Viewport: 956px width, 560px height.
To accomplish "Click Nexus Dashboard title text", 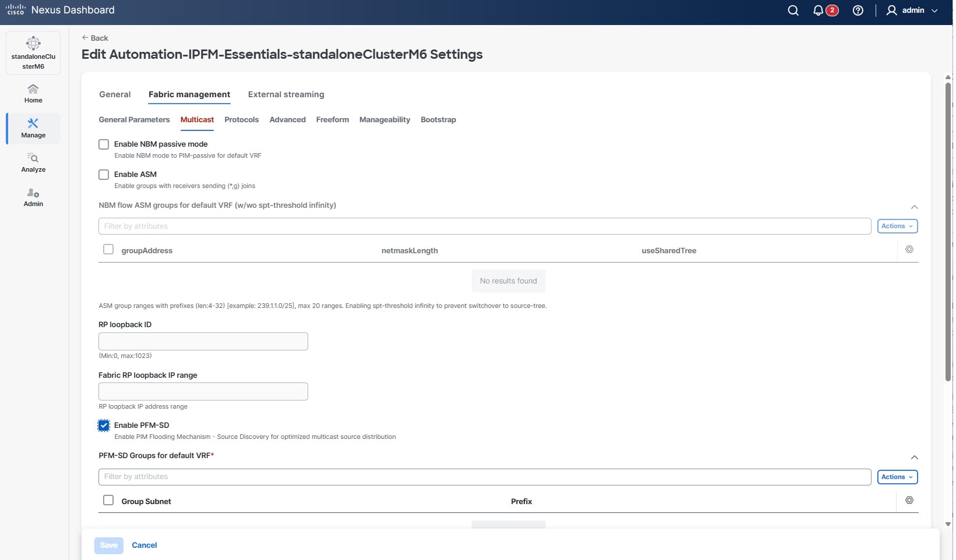I will [73, 10].
